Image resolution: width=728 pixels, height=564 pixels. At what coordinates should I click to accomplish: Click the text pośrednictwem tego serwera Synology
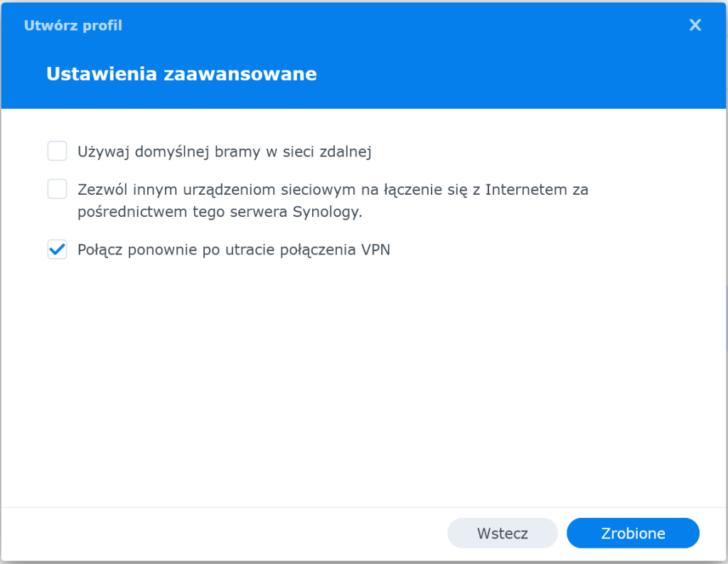point(220,212)
